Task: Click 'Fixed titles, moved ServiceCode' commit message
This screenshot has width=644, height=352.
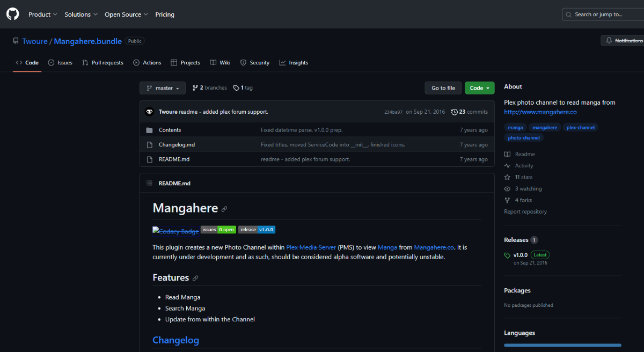Action: click(x=333, y=145)
